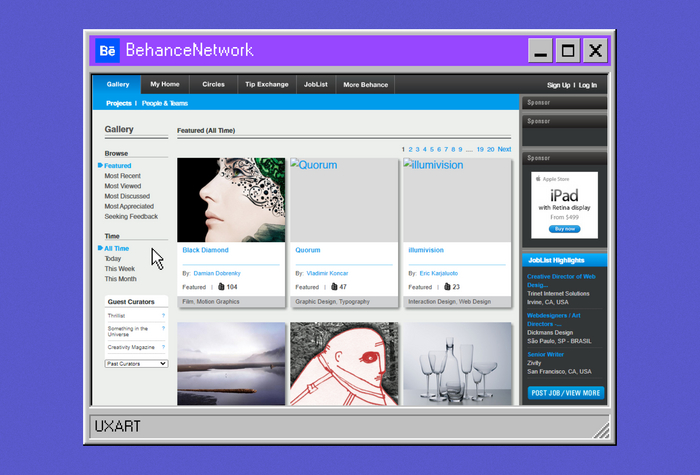Click question mark next to Something in the Universe
The height and width of the screenshot is (475, 700).
tap(163, 329)
